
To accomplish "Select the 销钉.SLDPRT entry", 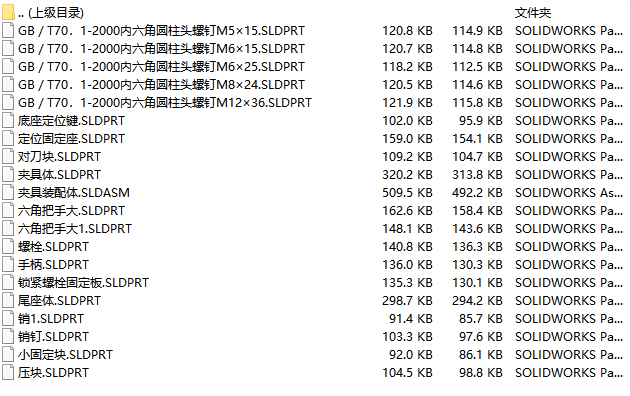I will click(53, 337).
